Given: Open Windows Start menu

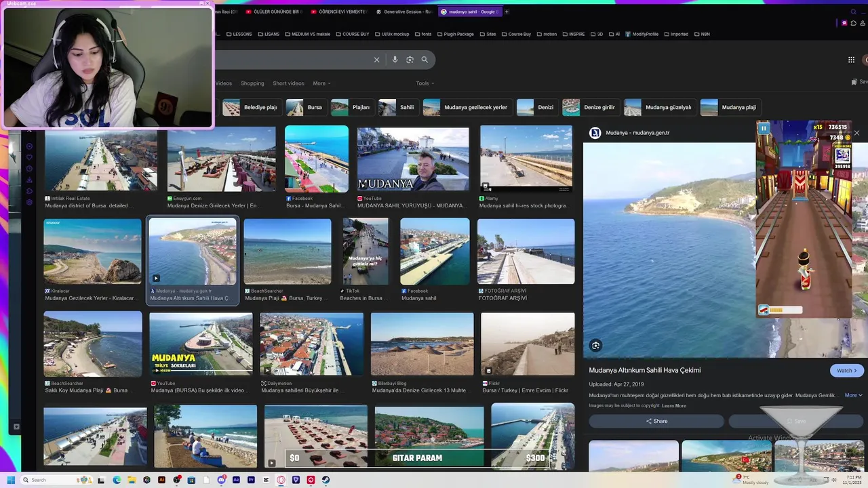Looking at the screenshot, I should [11, 480].
